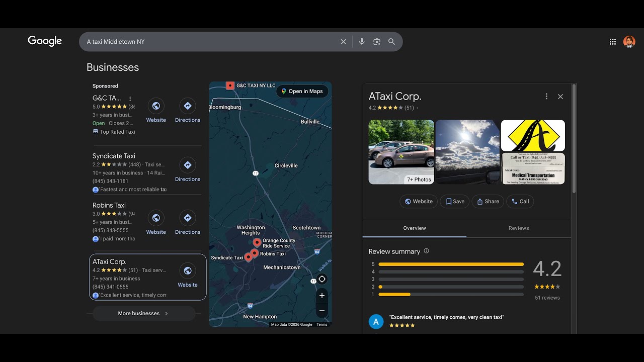Center map on my location
This screenshot has width=644, height=362.
(322, 279)
